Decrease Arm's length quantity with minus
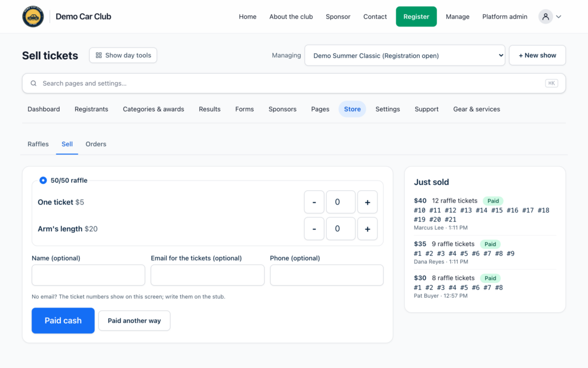588x368 pixels. tap(314, 229)
